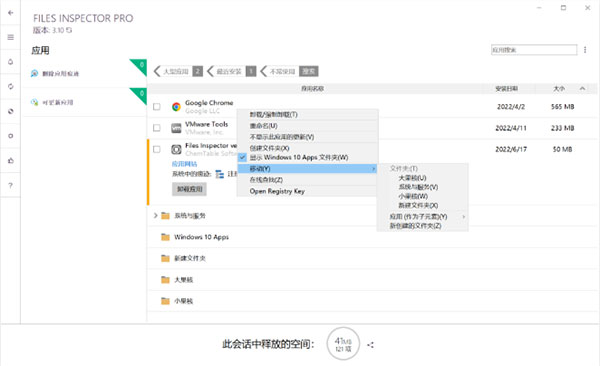The height and width of the screenshot is (366, 600).
Task: Click the Files Inspector app icon
Action: (176, 150)
